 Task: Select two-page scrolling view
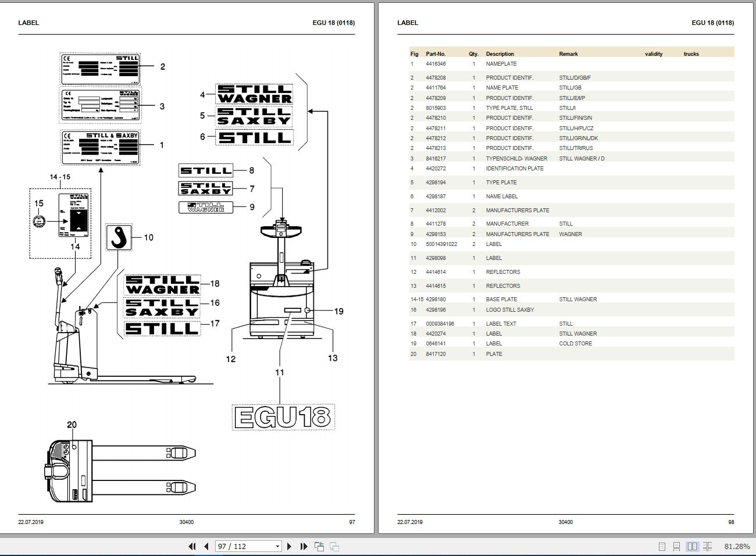[707, 547]
